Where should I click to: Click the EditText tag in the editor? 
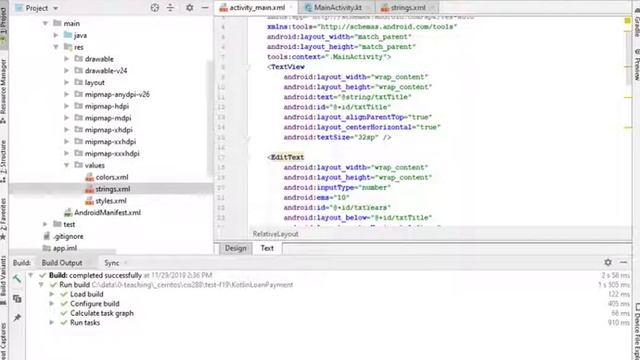[x=287, y=158]
